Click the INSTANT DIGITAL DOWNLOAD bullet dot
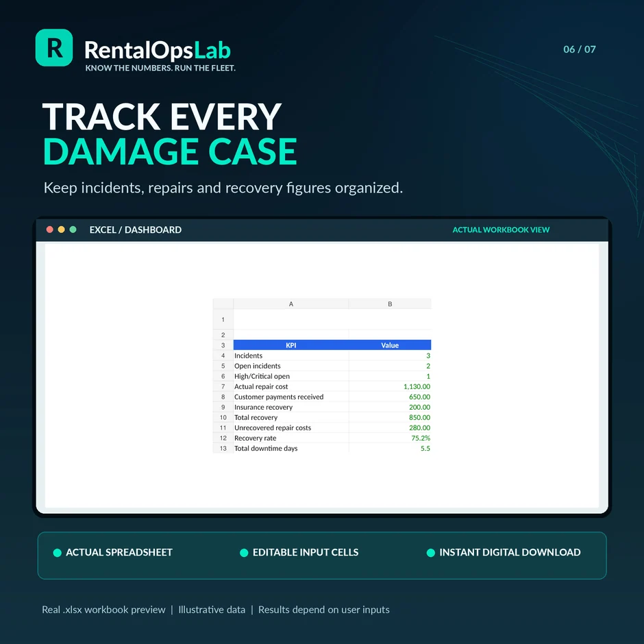 pos(431,553)
